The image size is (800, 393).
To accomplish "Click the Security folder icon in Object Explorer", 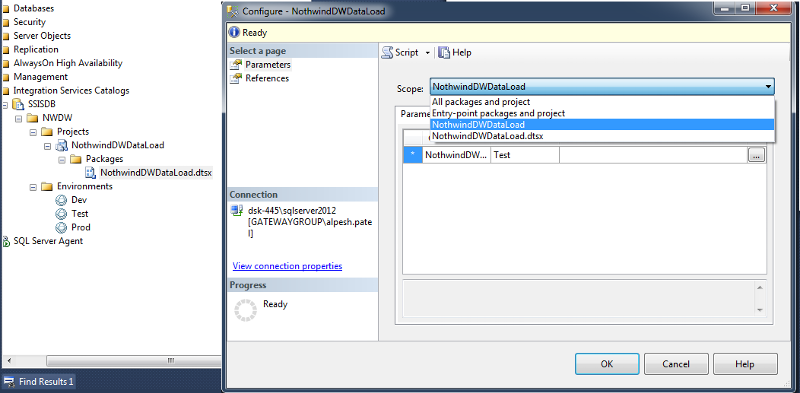I will coord(6,22).
